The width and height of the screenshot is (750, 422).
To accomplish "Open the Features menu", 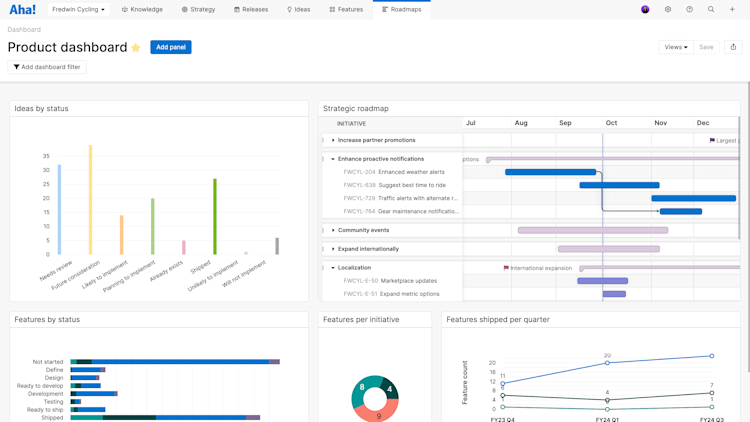I will [x=346, y=10].
